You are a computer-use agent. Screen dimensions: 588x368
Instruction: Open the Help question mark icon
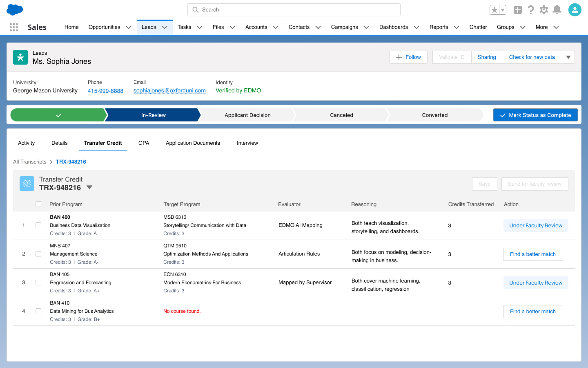tap(530, 10)
